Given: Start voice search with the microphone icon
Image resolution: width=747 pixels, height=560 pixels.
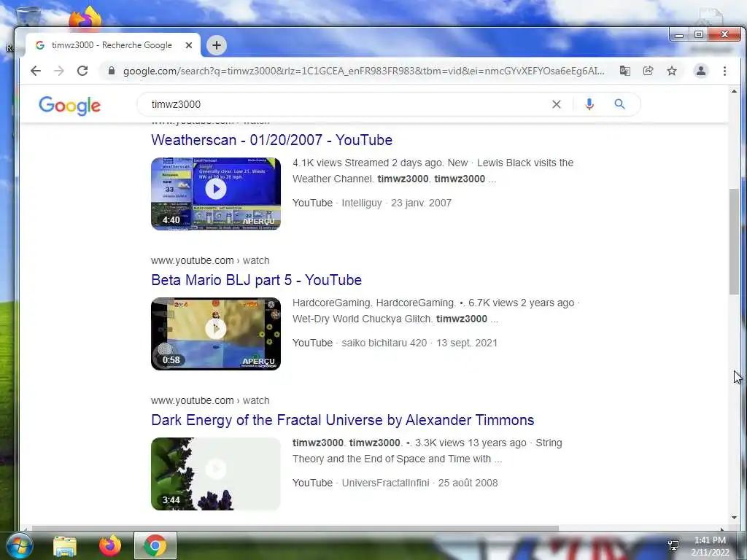Looking at the screenshot, I should tap(589, 104).
